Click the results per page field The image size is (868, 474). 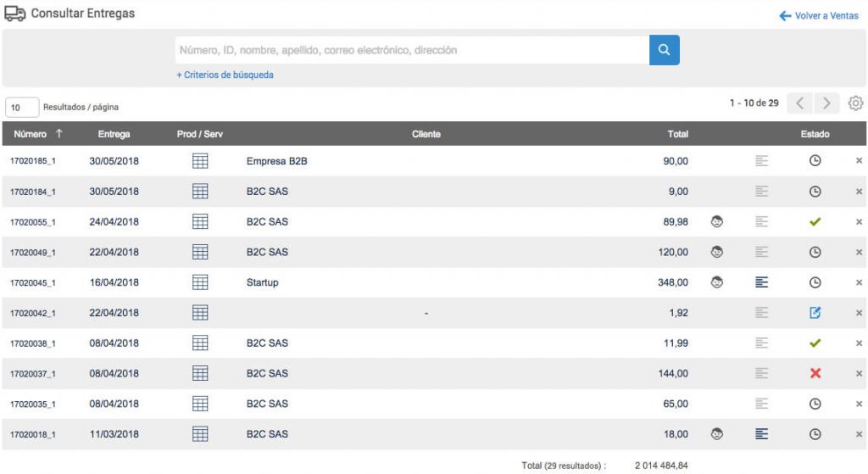[22, 108]
